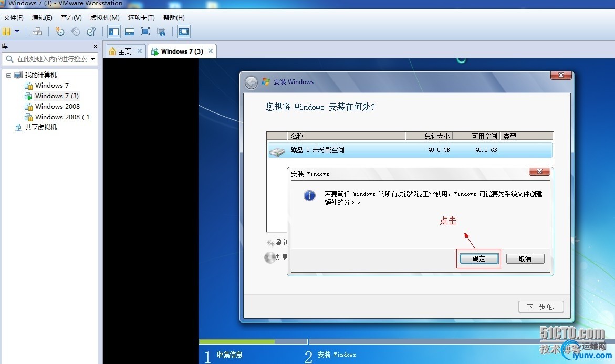The image size is (615, 364).
Task: Revert the VM to its previous snapshot
Action: [x=75, y=32]
